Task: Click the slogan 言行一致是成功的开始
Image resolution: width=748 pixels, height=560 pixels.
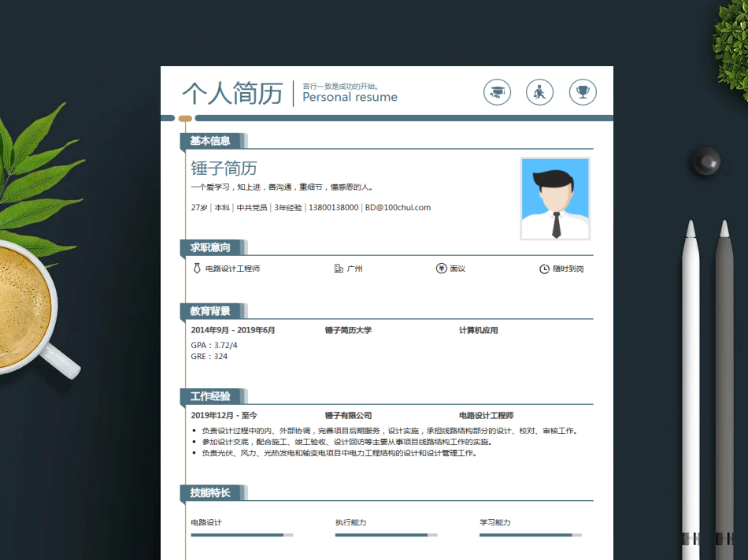Action: coord(341,86)
